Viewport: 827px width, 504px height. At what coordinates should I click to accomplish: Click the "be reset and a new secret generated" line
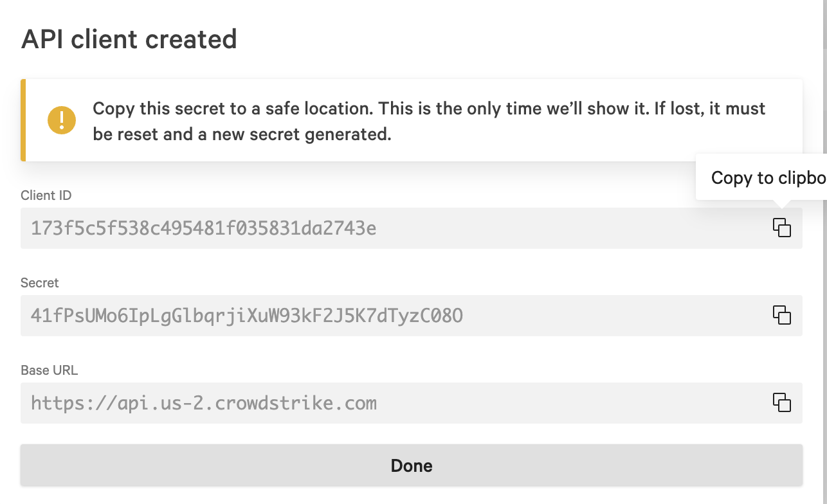[242, 136]
